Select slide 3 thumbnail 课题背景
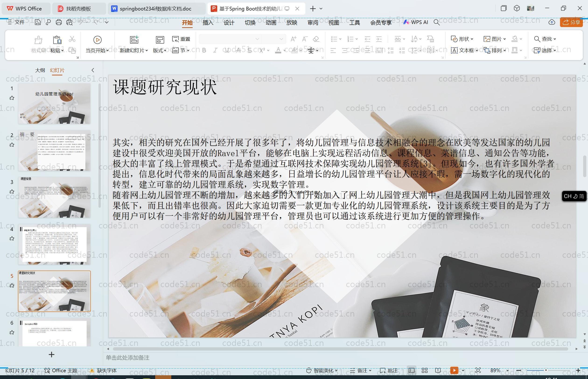Screen dimensions: 588x379 coord(54,197)
